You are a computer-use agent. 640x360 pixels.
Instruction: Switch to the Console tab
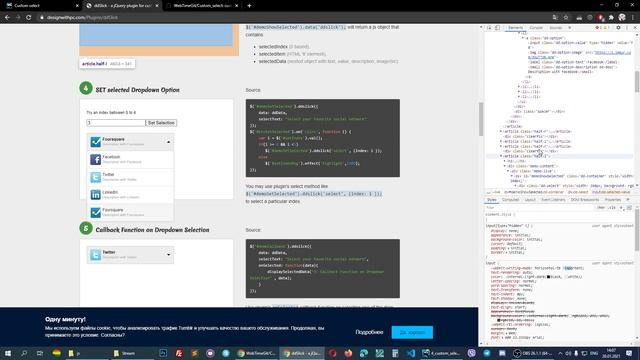[x=536, y=28]
